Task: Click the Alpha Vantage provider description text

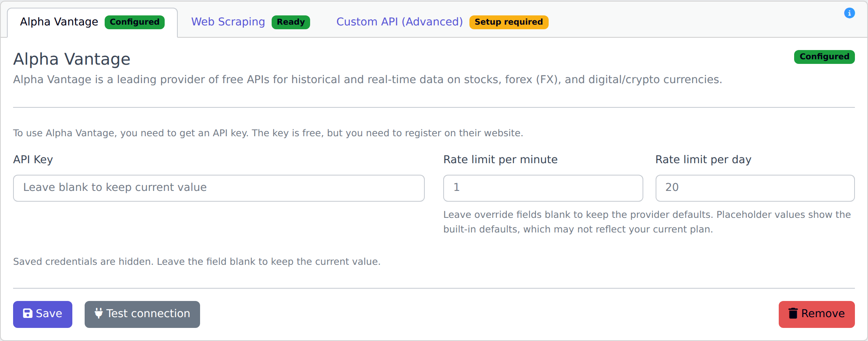Action: [367, 80]
